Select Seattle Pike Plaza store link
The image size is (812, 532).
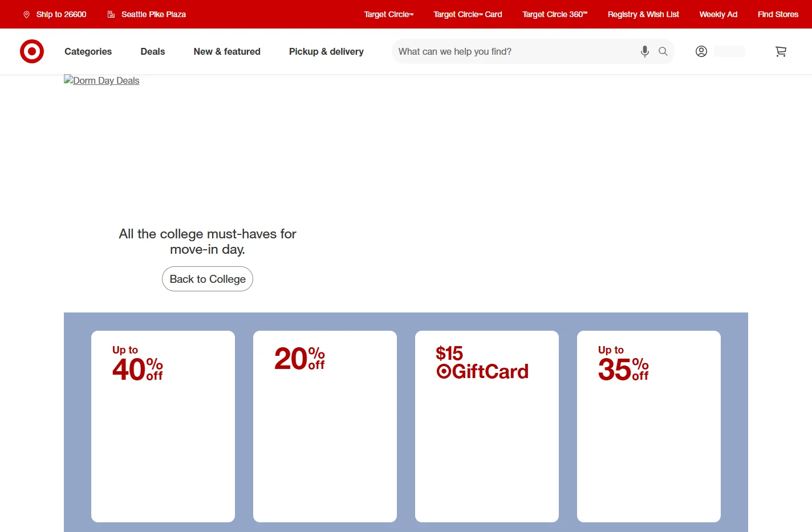click(153, 14)
